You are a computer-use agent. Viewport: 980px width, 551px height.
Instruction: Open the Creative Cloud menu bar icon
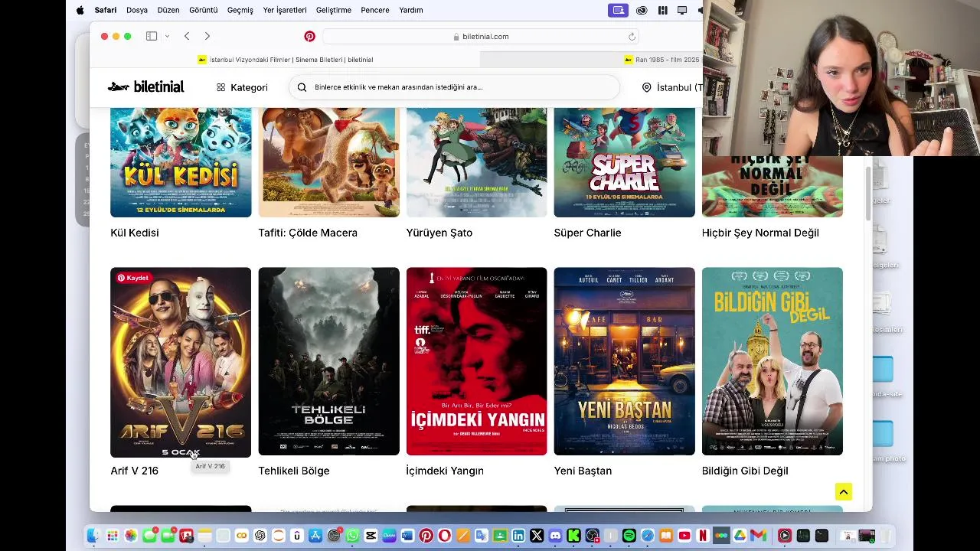click(642, 10)
